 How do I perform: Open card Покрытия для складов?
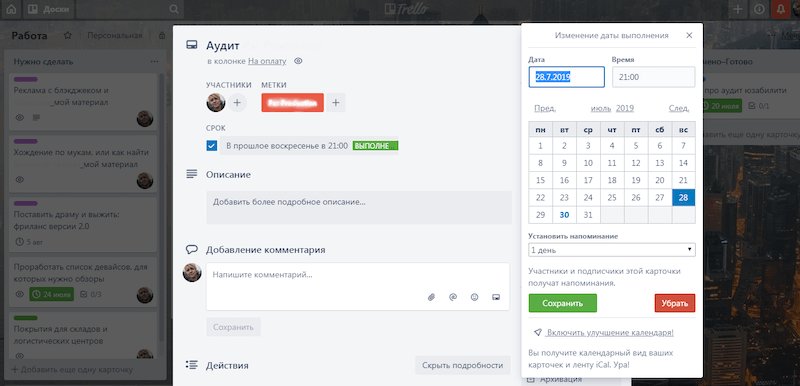coord(84,335)
